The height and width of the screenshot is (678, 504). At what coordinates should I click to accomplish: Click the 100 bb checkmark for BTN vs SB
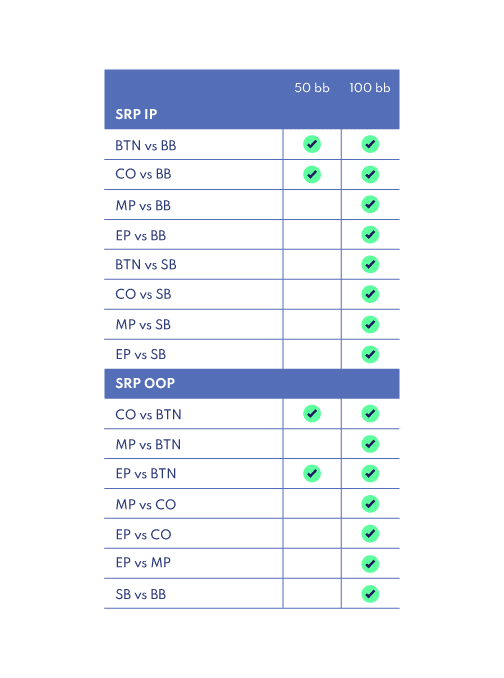(370, 264)
